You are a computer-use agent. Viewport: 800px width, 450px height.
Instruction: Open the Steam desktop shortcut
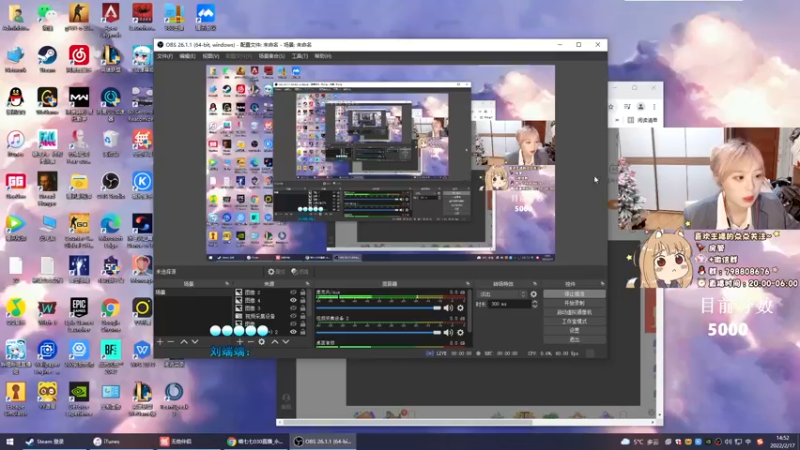[x=47, y=58]
